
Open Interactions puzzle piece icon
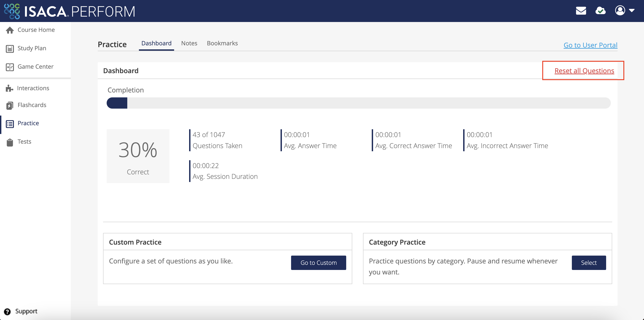(9, 88)
